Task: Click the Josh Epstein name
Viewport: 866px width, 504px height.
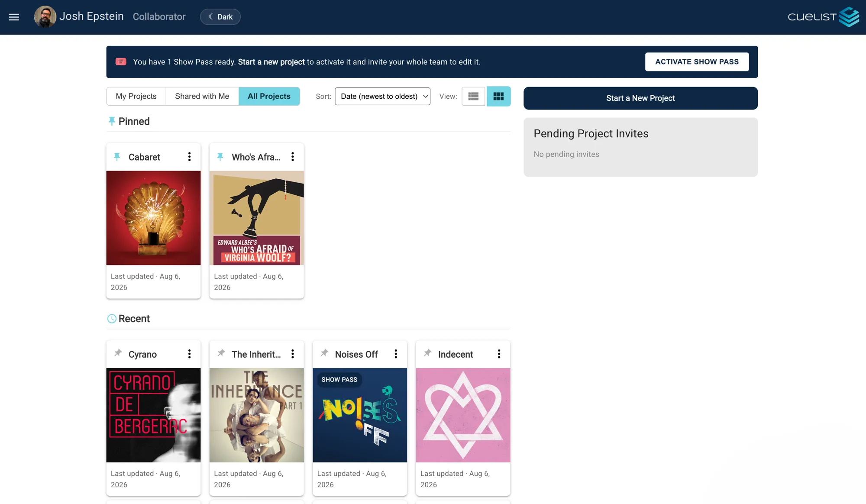Action: 91,16
